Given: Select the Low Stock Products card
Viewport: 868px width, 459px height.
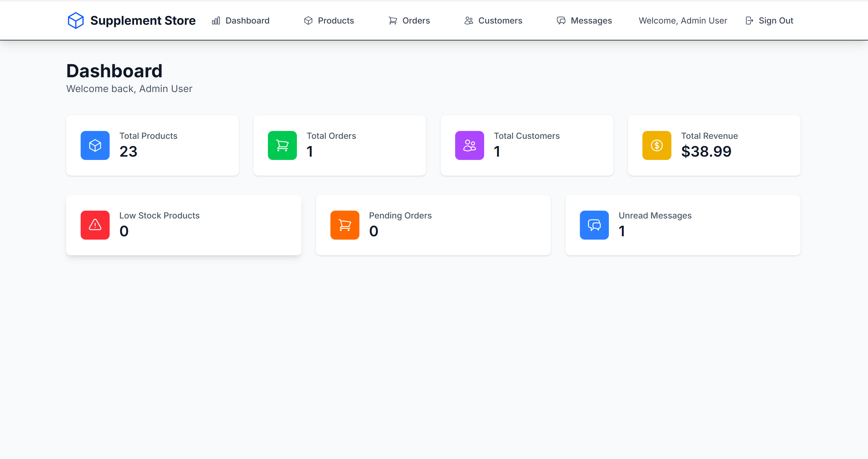Looking at the screenshot, I should 184,225.
